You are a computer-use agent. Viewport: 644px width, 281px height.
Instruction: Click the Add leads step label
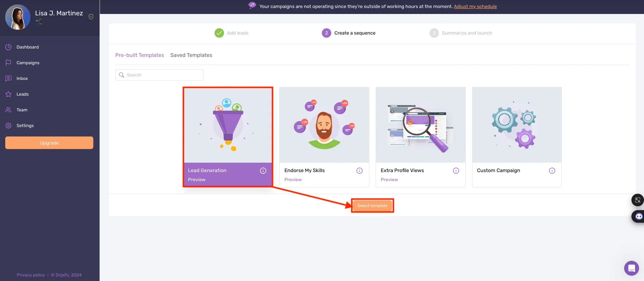tap(238, 33)
